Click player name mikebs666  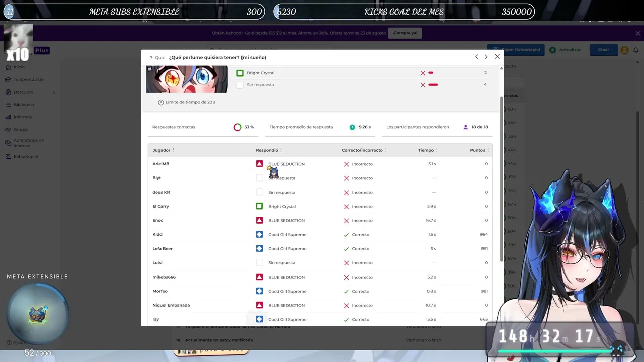(x=164, y=277)
